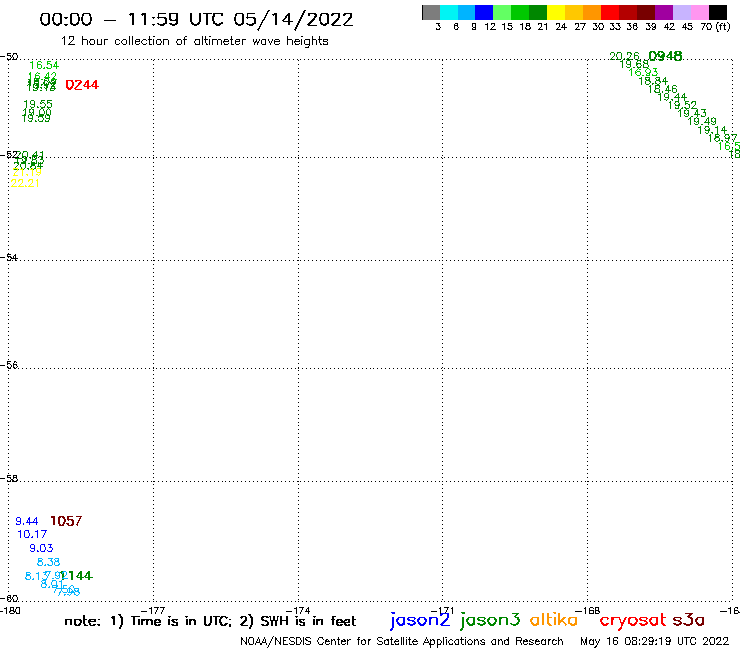Click the longitude axis label '-168'

[588, 611]
